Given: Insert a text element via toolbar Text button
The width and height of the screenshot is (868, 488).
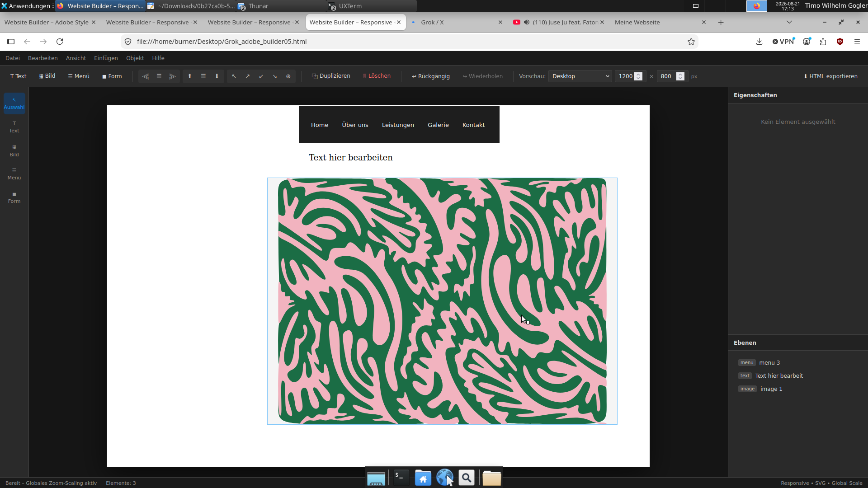Looking at the screenshot, I should 19,76.
